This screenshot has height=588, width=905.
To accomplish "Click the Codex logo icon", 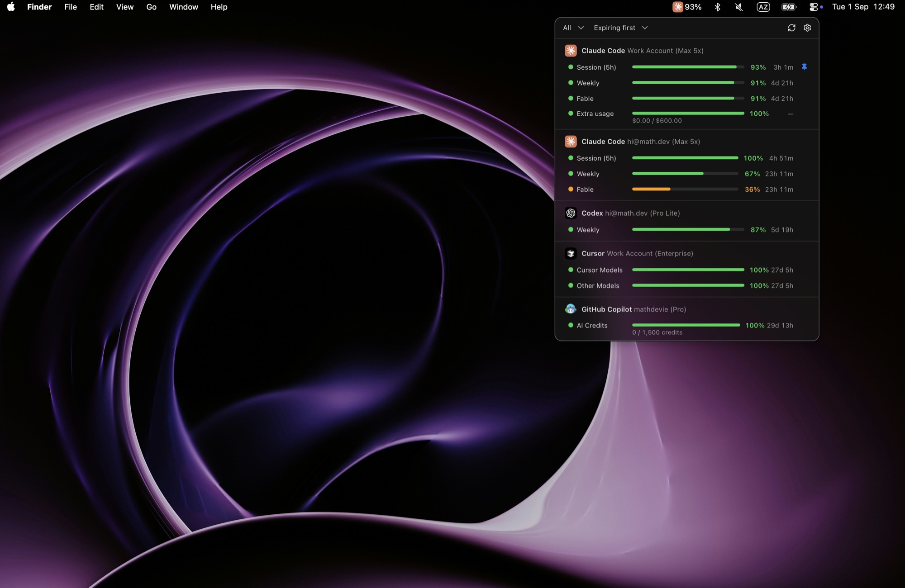I will 571,213.
